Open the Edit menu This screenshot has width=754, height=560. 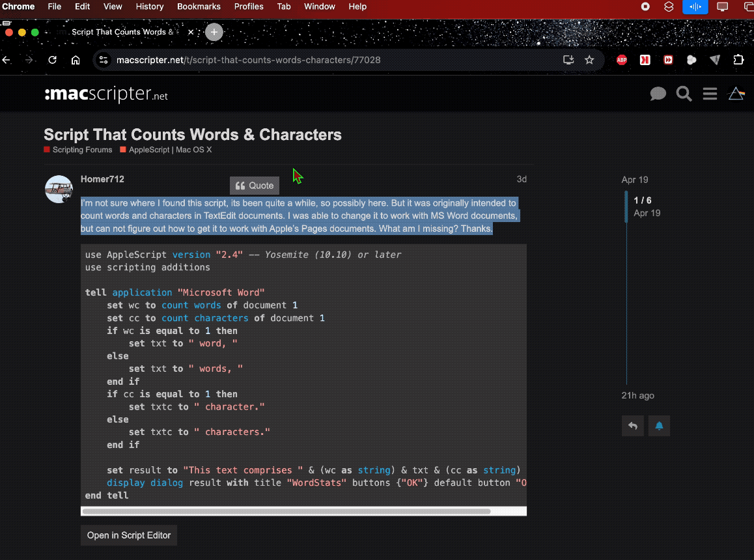(82, 7)
